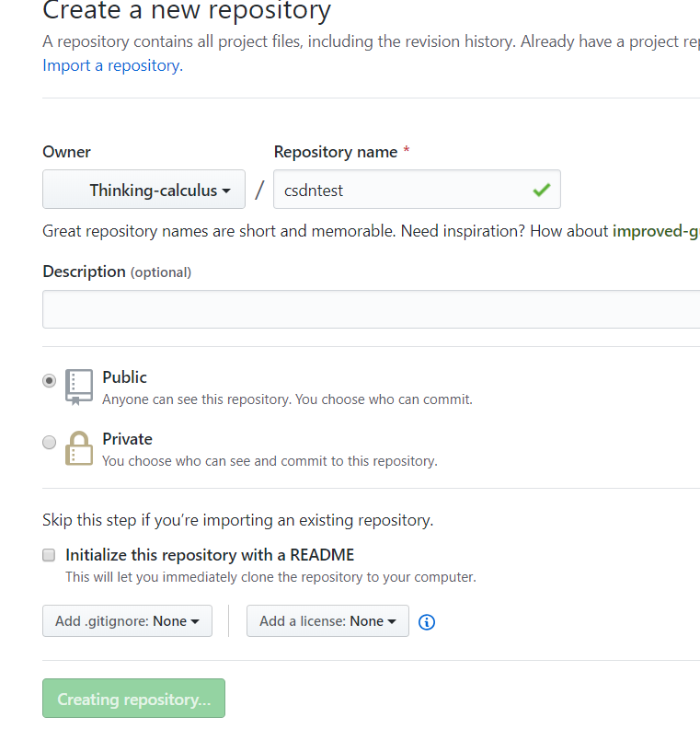Select the Public radio button

pyautogui.click(x=50, y=380)
